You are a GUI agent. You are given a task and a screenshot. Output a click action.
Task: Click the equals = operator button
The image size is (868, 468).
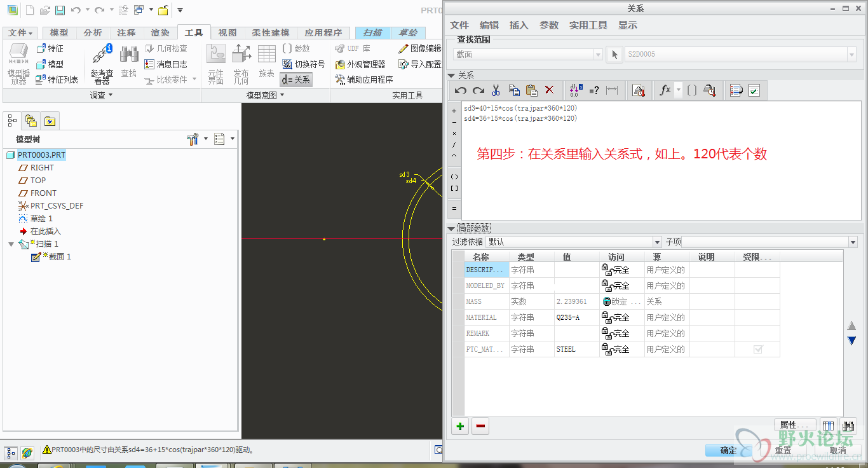coord(454,209)
